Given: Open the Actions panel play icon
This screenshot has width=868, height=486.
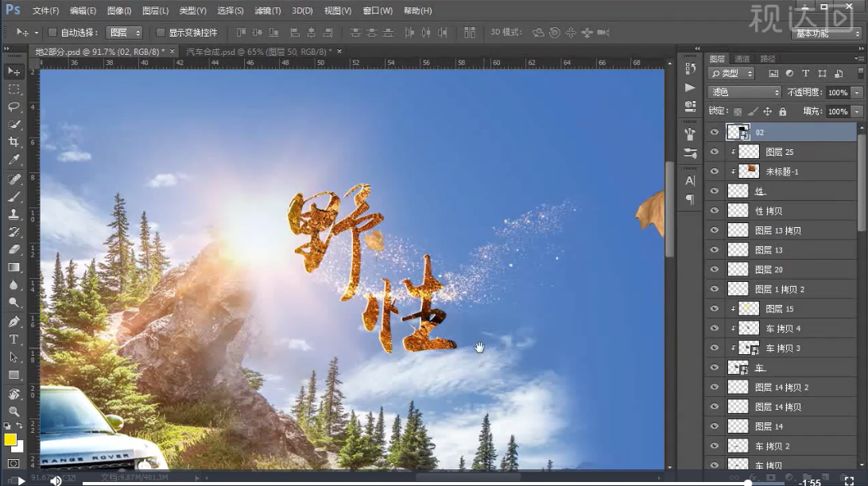Looking at the screenshot, I should click(x=690, y=87).
